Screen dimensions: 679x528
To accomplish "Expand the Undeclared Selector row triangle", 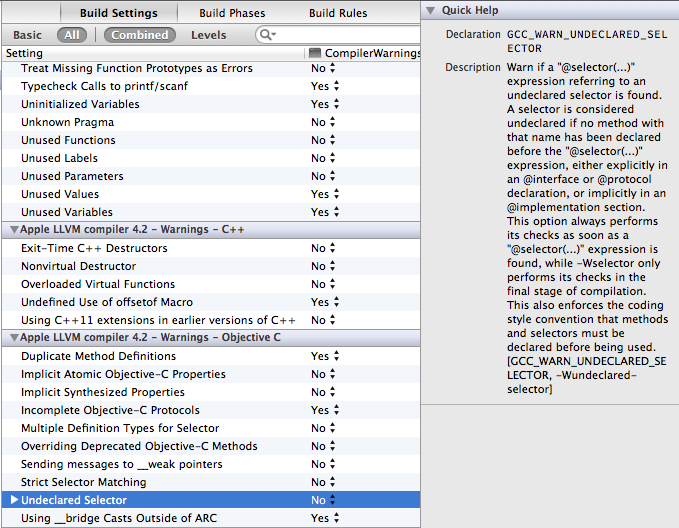I will 13,500.
